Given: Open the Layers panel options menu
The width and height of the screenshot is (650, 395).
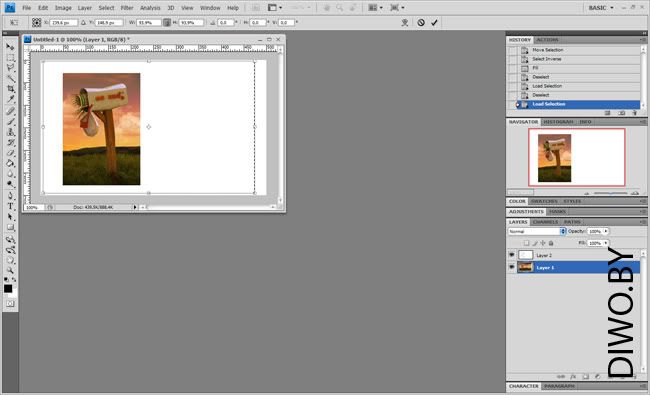Looking at the screenshot, I should click(x=643, y=222).
